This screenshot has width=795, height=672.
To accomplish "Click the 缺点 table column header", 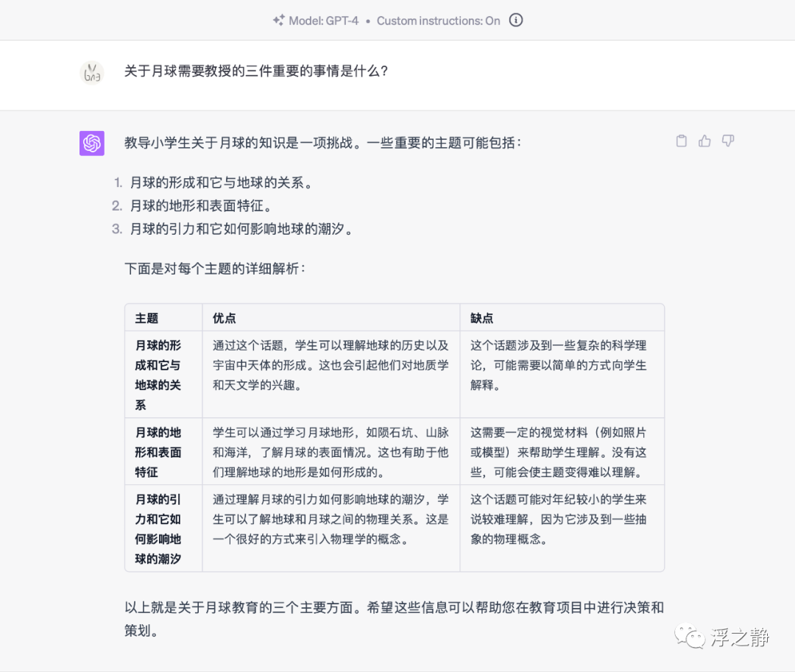I will coord(481,318).
